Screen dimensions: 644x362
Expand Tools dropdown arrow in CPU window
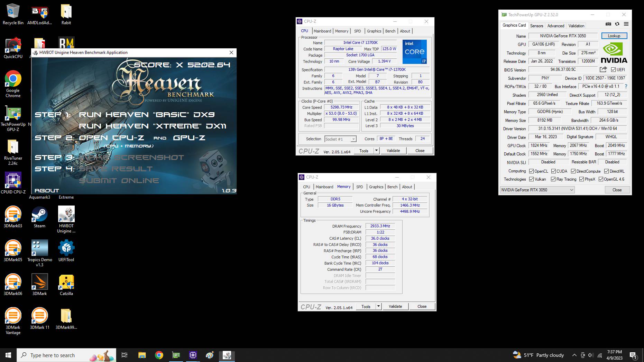(x=376, y=151)
